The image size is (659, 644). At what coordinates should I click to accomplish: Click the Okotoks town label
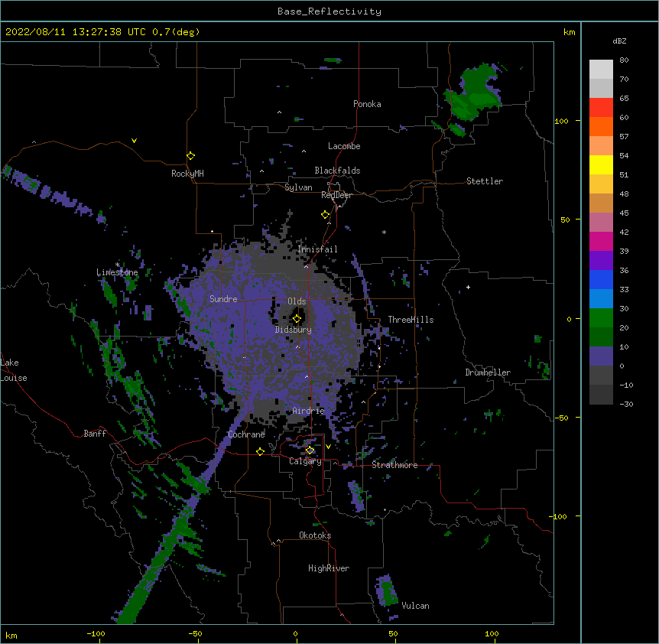(315, 535)
